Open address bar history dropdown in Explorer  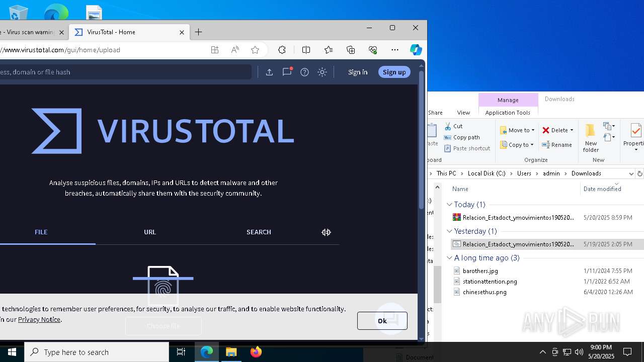point(631,173)
